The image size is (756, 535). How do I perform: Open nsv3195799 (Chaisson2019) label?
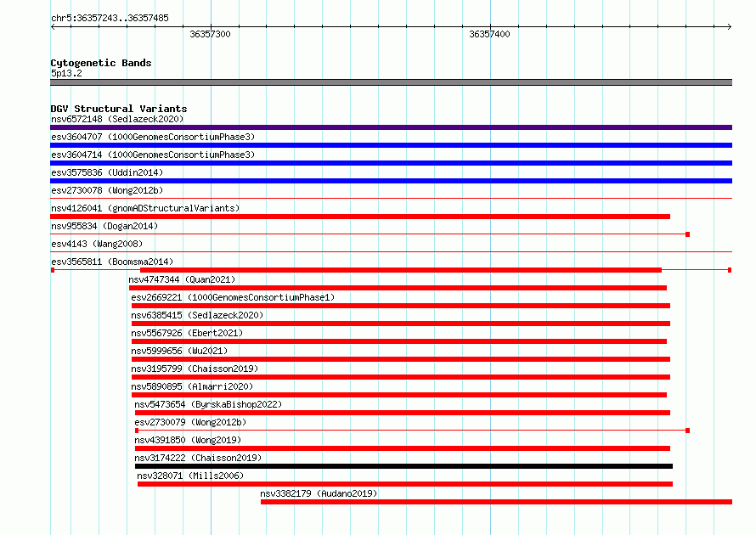(x=195, y=369)
